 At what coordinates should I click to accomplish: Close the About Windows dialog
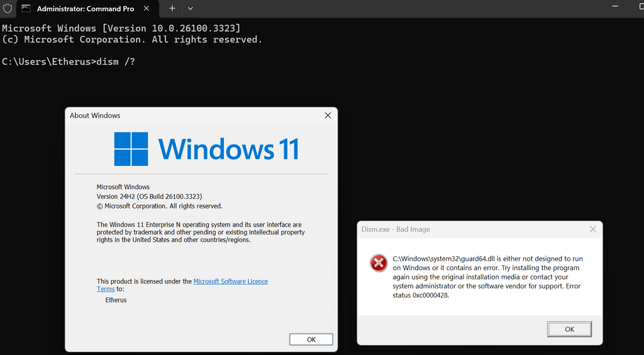click(328, 116)
